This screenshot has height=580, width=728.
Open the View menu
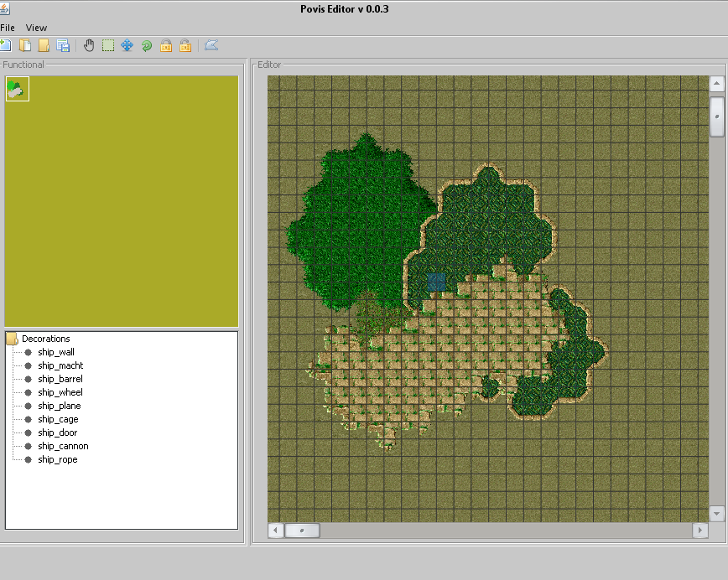(36, 28)
